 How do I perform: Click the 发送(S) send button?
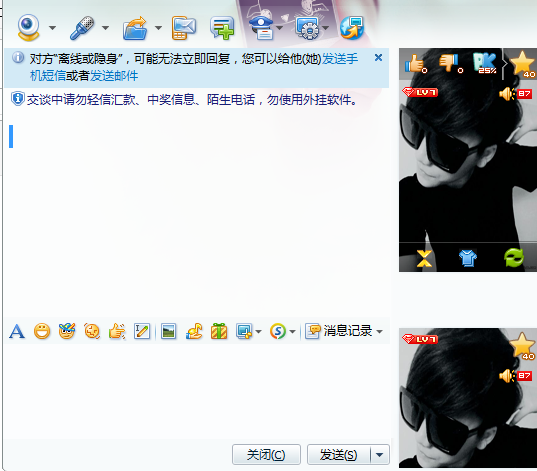[x=338, y=455]
